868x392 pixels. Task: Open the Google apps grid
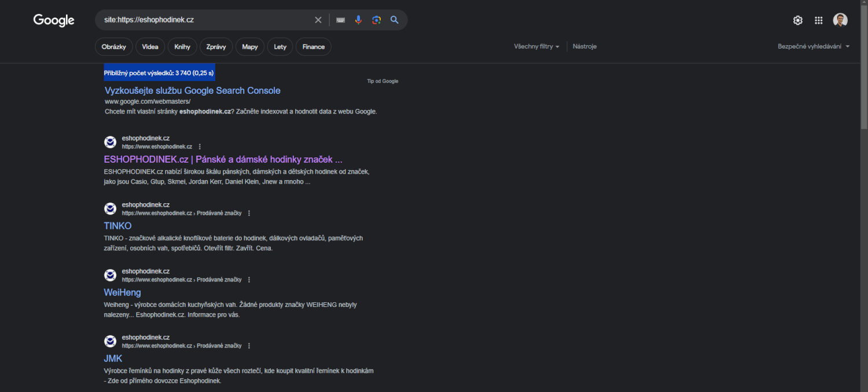818,20
